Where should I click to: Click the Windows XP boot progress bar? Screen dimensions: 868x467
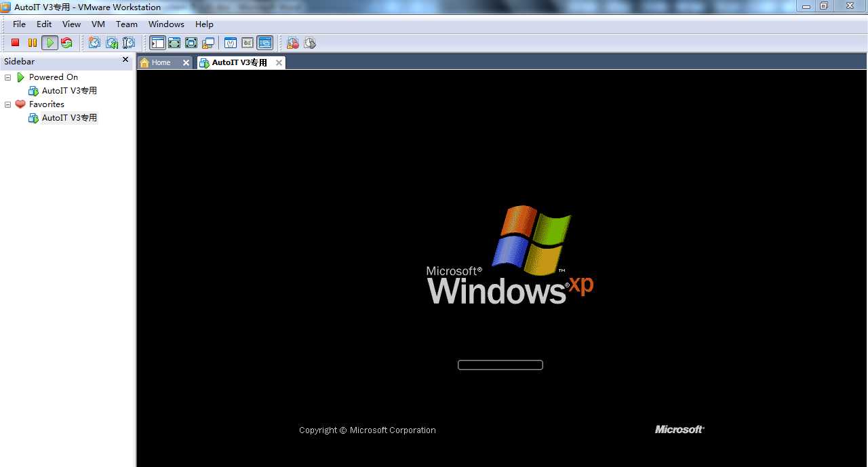click(x=500, y=365)
